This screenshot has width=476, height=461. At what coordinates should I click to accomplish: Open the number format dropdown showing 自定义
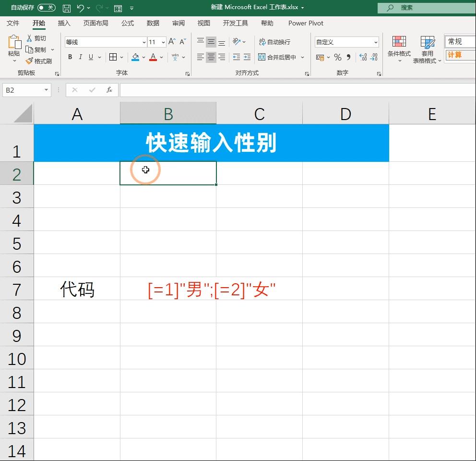click(x=376, y=42)
